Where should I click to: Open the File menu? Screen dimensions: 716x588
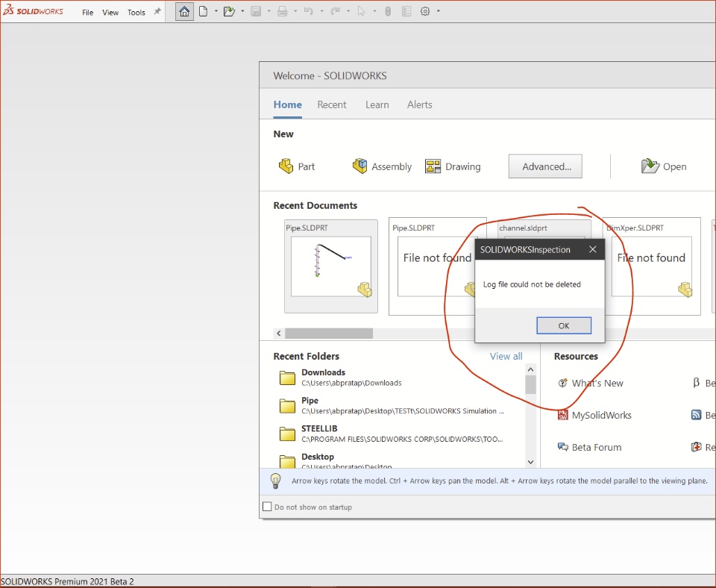[x=88, y=13]
